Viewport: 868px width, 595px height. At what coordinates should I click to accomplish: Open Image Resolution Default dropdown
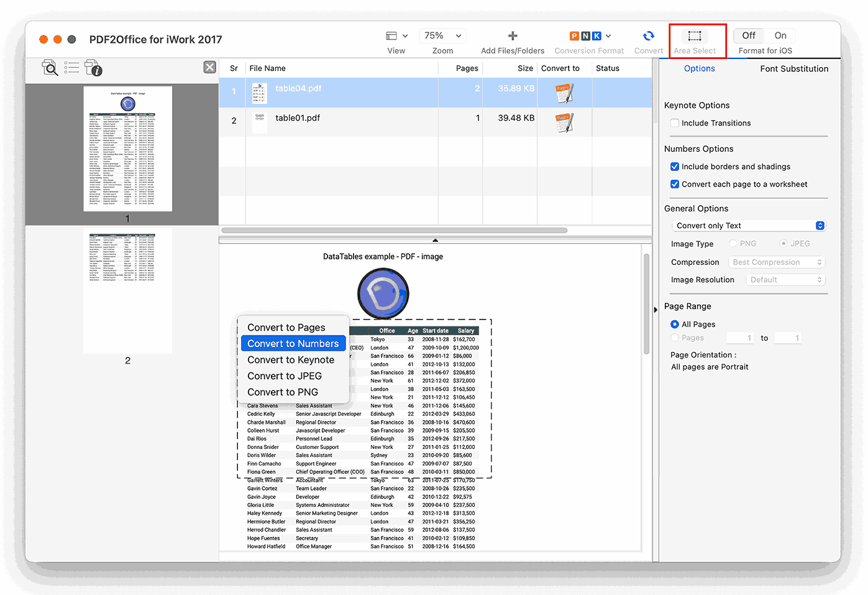pos(785,280)
